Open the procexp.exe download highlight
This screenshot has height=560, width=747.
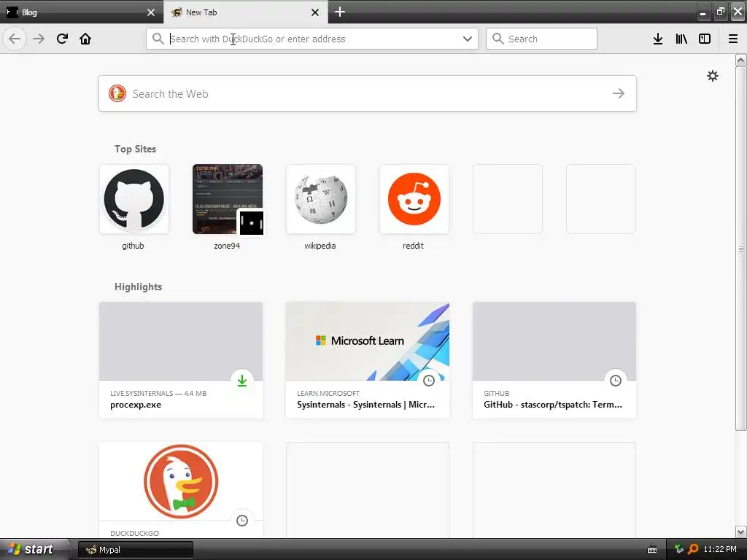coord(181,360)
